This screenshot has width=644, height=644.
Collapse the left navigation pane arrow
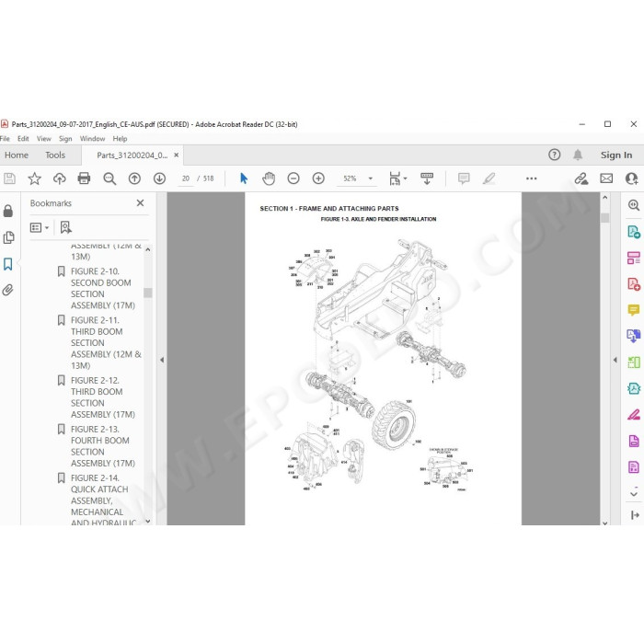pos(162,360)
